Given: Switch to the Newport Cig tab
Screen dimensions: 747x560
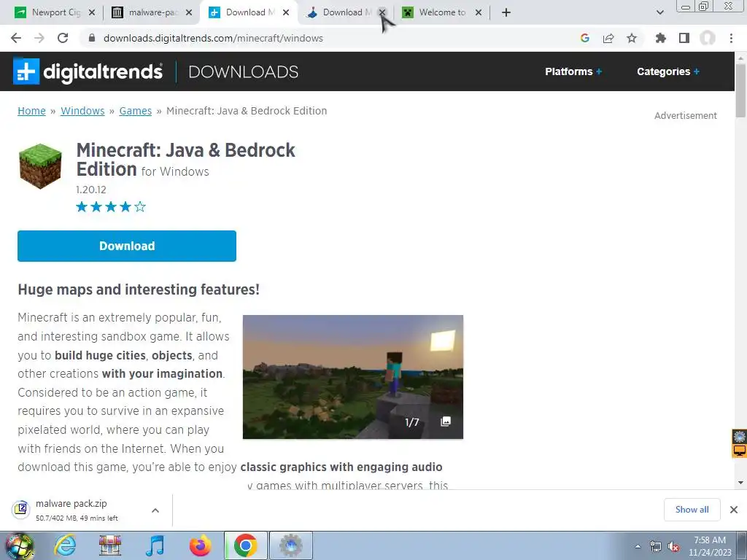Looking at the screenshot, I should coord(55,12).
